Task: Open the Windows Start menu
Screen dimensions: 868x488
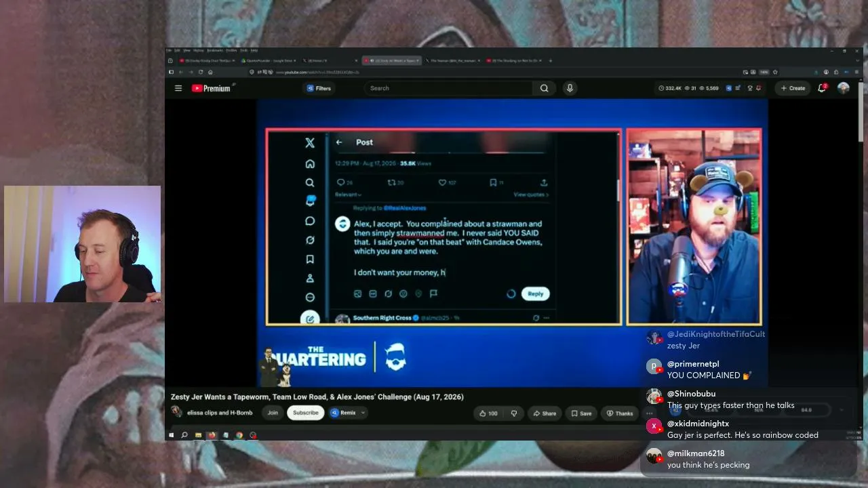Action: click(x=171, y=435)
